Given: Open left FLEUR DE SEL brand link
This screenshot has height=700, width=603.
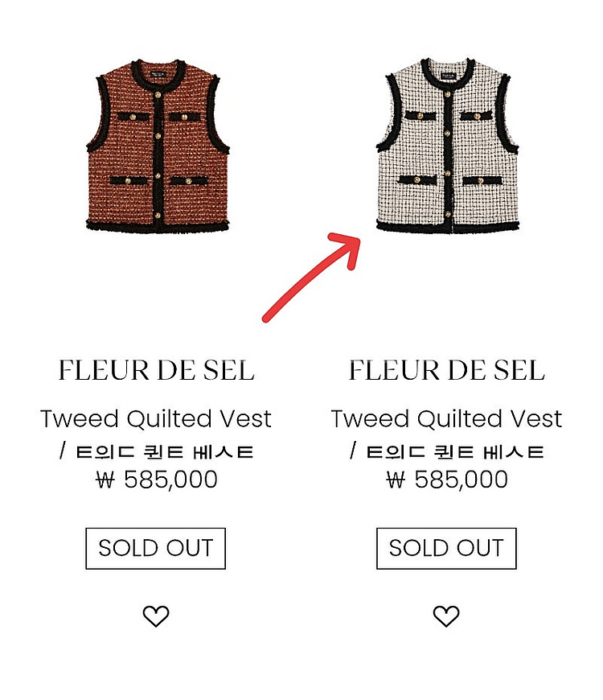Looking at the screenshot, I should pos(156,370).
